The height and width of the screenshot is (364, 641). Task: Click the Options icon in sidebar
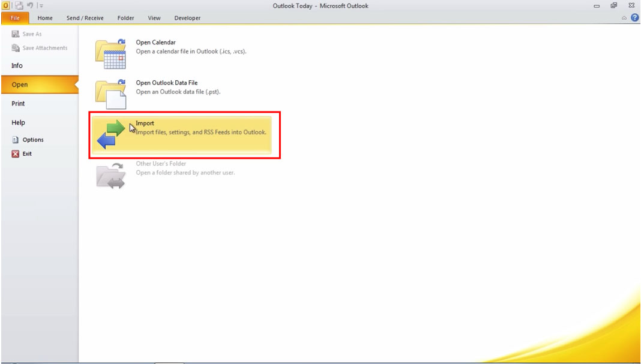pyautogui.click(x=16, y=140)
